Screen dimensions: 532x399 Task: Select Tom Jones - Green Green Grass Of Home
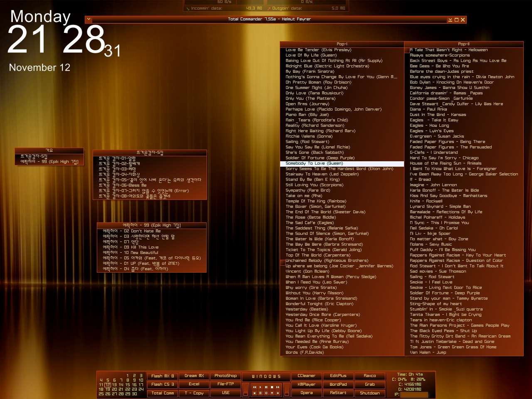pyautogui.click(x=464, y=347)
